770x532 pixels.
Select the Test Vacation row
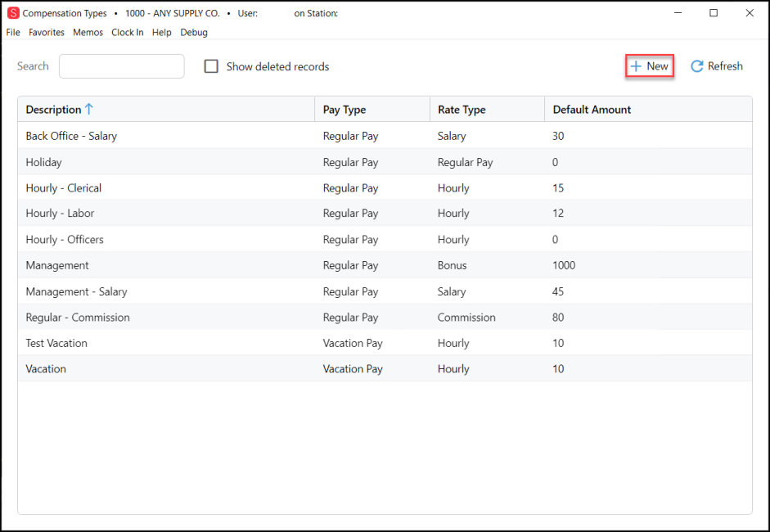click(385, 343)
